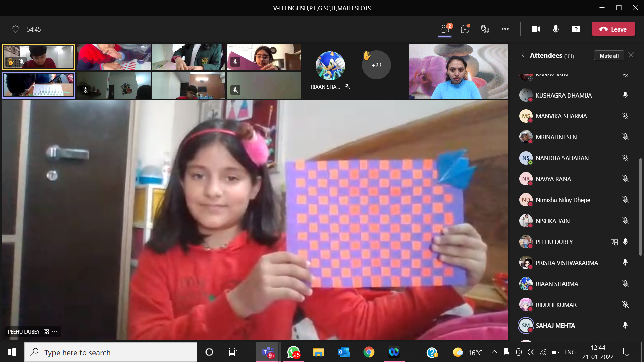Click pin icon on PEEHU DUBEY label
Screen dimensions: 644x362
46,331
